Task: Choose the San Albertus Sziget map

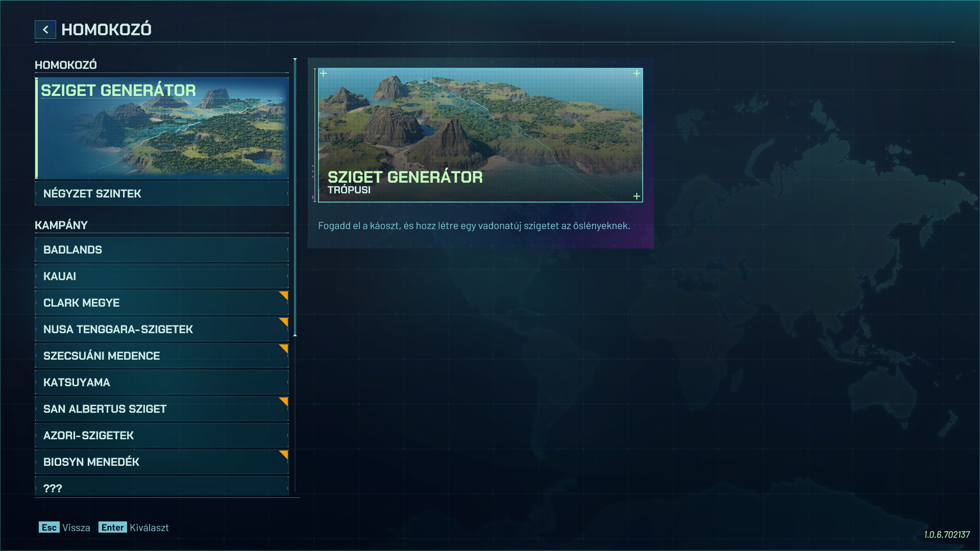Action: (162, 409)
